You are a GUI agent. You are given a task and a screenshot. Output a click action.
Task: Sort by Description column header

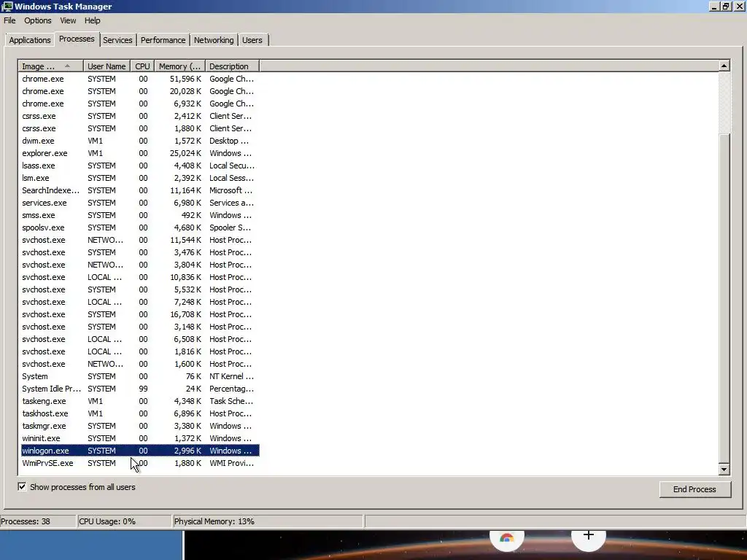point(233,66)
